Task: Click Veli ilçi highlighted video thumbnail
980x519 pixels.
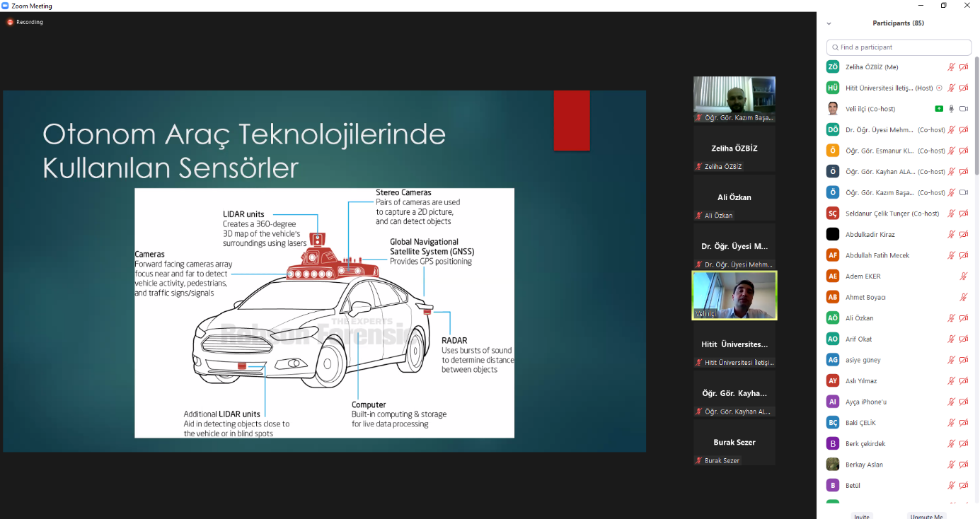Action: [734, 296]
